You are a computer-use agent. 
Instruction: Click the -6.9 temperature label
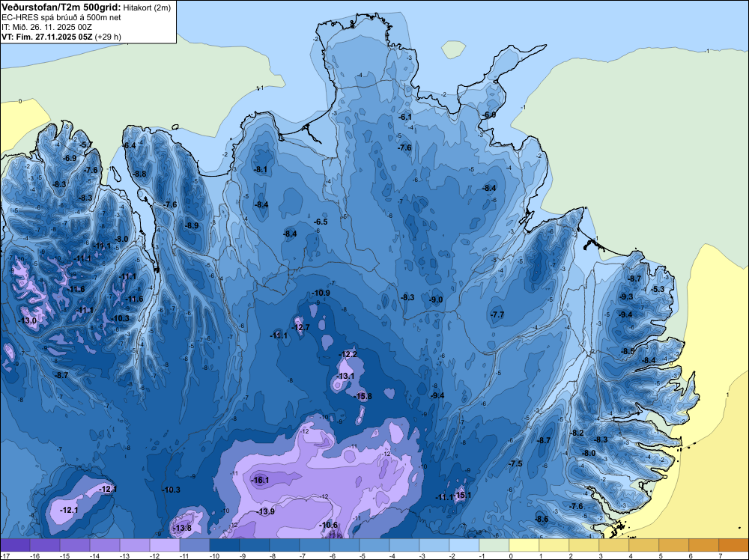tap(70, 158)
